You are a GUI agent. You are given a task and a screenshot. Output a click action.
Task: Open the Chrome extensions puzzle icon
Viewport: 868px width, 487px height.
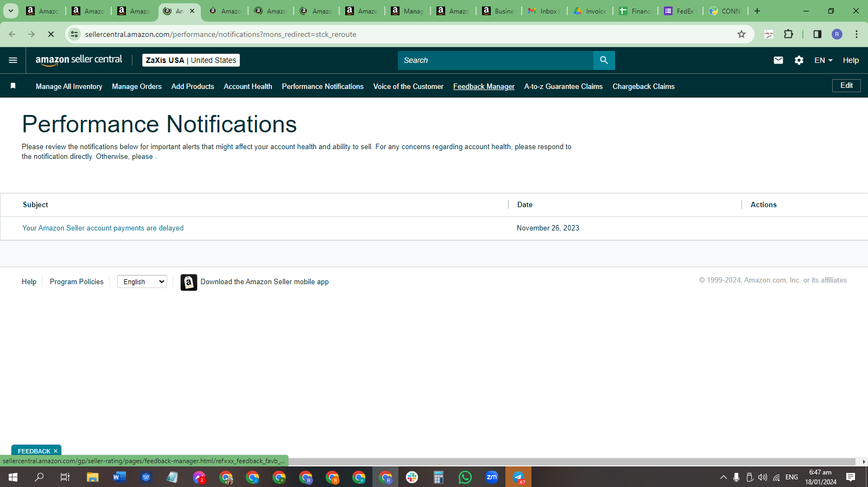[788, 34]
